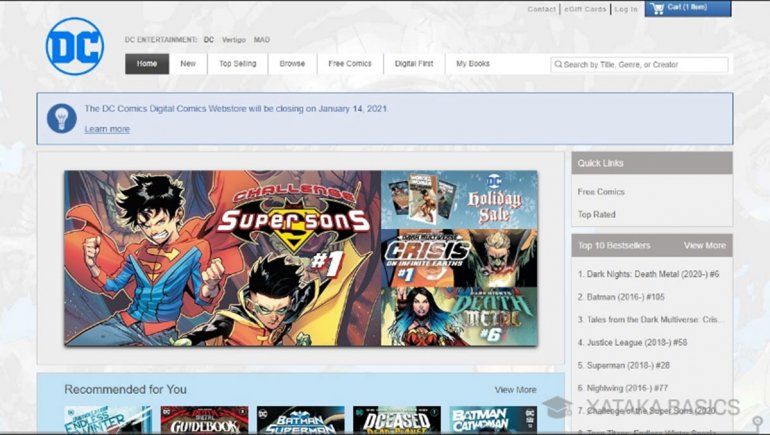Expand Recommended for You via View More
The height and width of the screenshot is (435, 770).
(515, 389)
